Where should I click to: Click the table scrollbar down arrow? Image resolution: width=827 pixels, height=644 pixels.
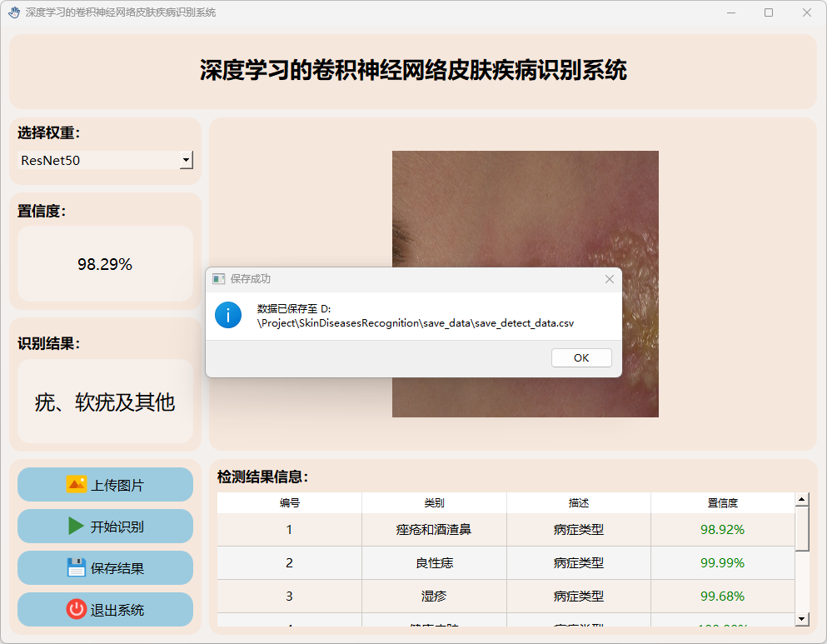pyautogui.click(x=802, y=619)
